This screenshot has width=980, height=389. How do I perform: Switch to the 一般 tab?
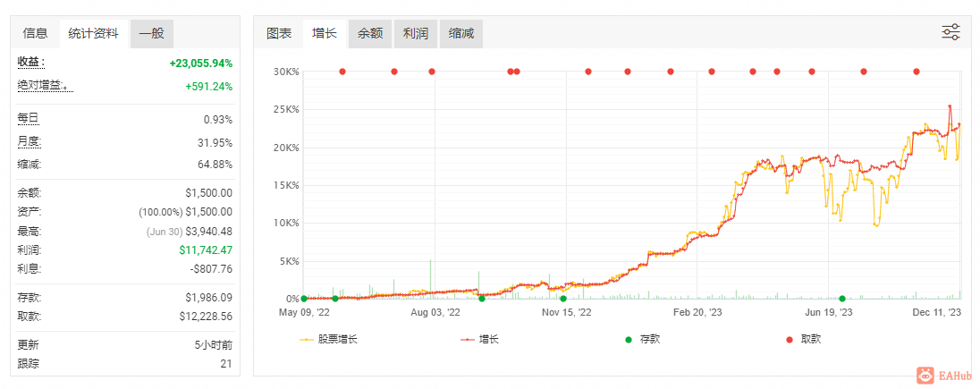click(x=152, y=34)
